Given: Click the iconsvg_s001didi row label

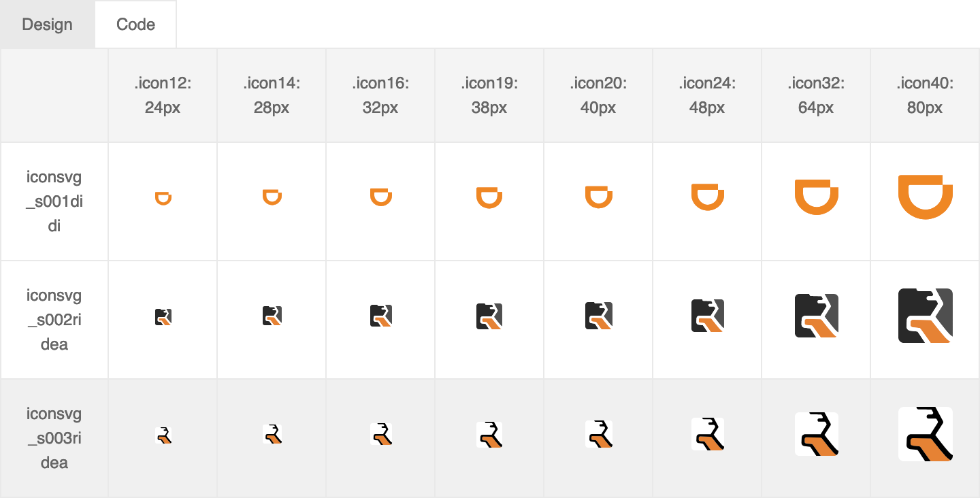Looking at the screenshot, I should [x=54, y=201].
